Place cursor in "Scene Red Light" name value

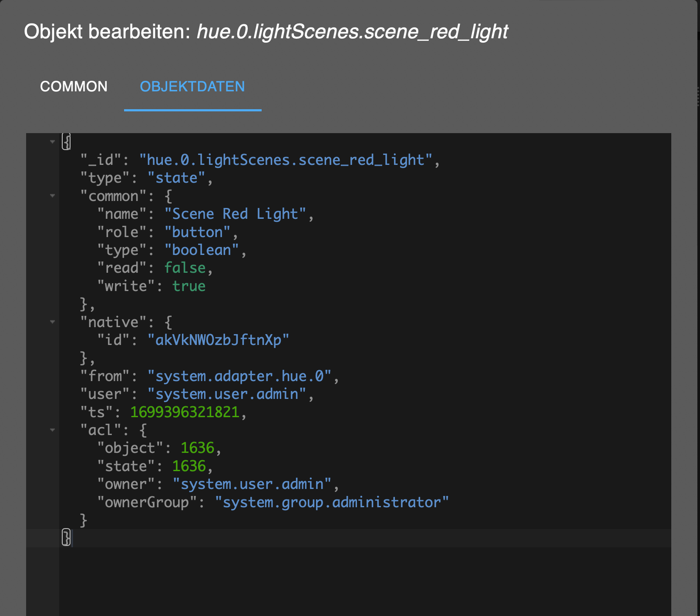point(235,214)
